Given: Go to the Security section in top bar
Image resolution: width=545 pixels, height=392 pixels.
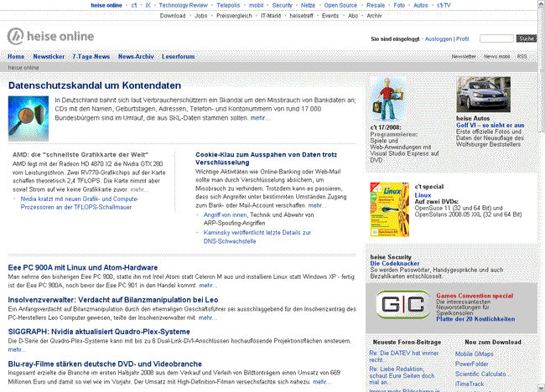Looking at the screenshot, I should point(283,5).
